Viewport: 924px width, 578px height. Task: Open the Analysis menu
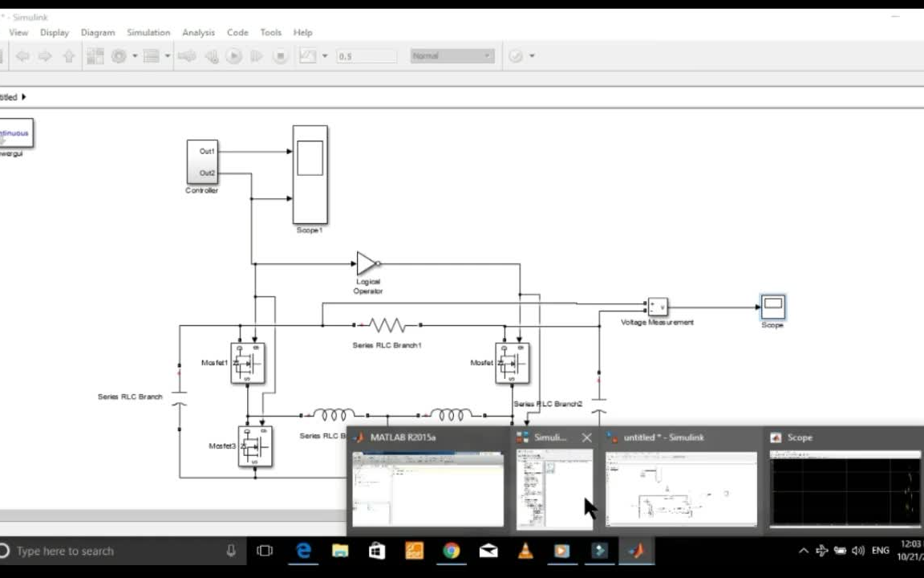(x=198, y=32)
